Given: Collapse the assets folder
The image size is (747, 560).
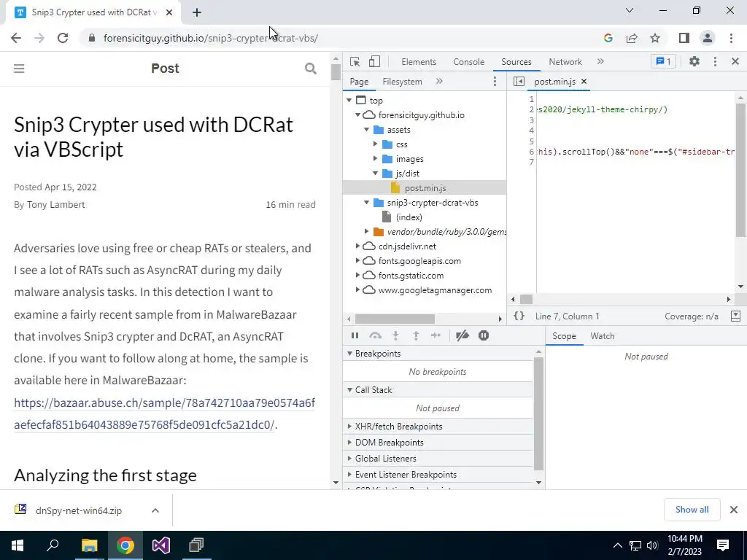Looking at the screenshot, I should [x=366, y=130].
